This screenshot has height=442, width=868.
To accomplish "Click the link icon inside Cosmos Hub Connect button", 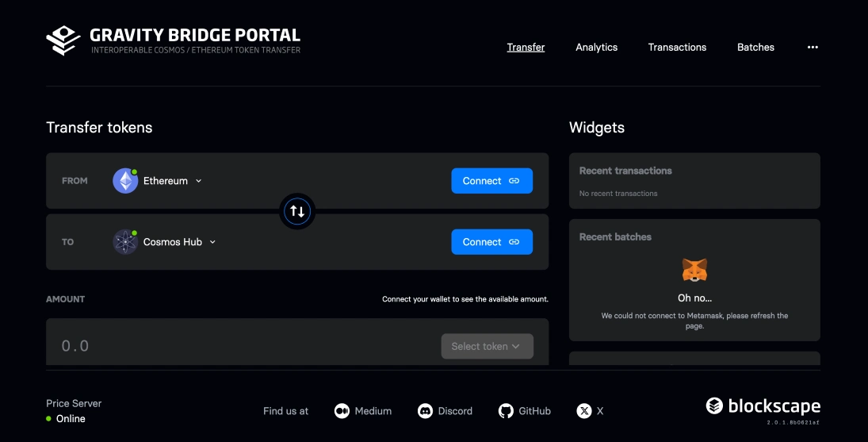I will [x=514, y=242].
